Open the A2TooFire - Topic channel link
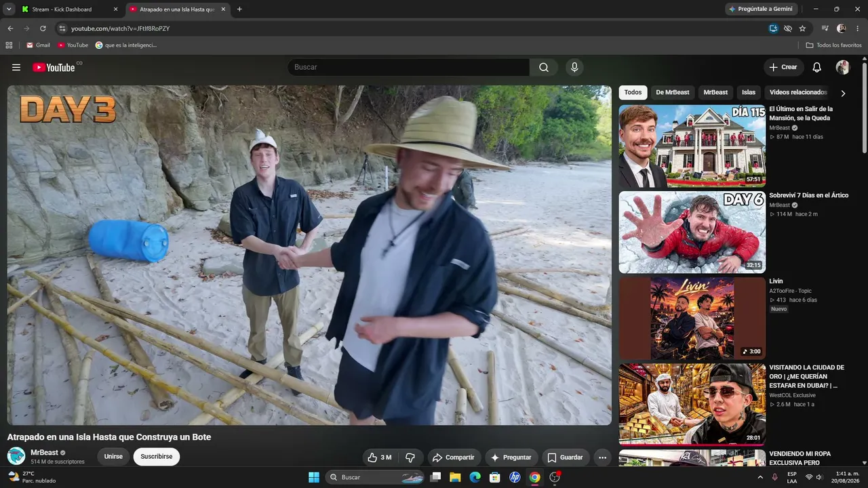The width and height of the screenshot is (868, 488). point(790,291)
